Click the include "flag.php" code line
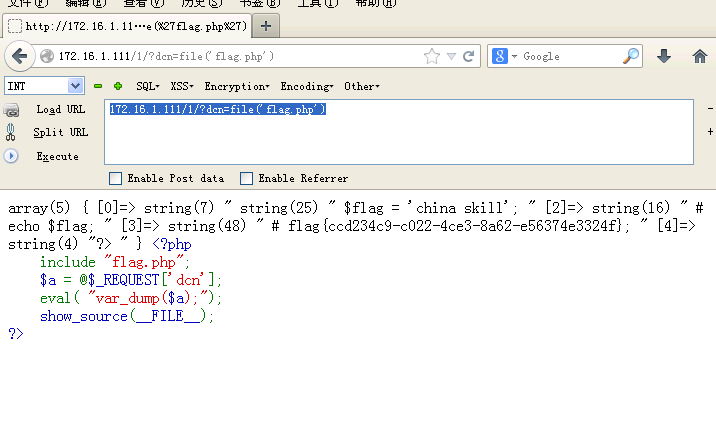The height and width of the screenshot is (434, 716). coord(115,262)
